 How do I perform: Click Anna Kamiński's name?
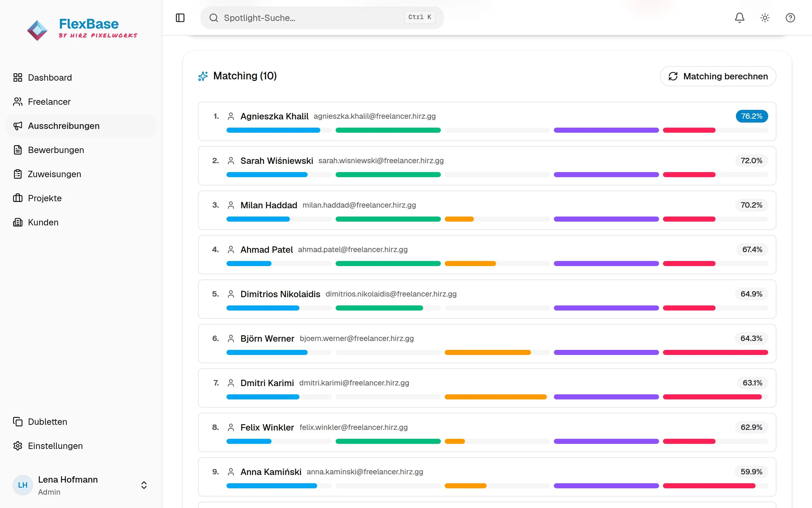[271, 472]
